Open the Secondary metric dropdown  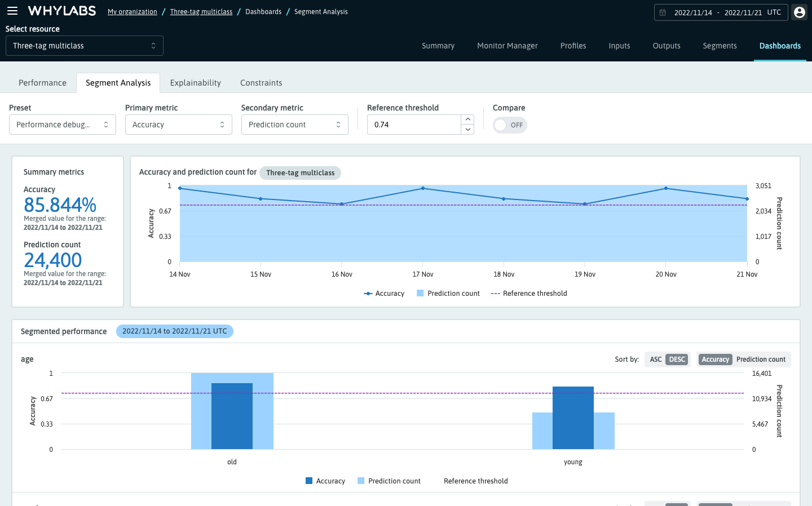294,124
